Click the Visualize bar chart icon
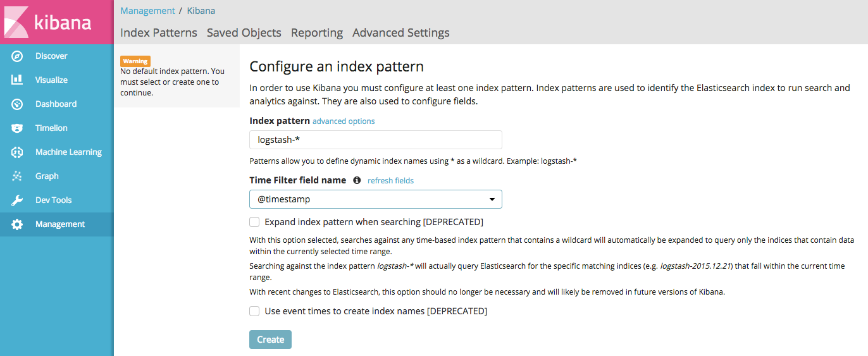 17,80
